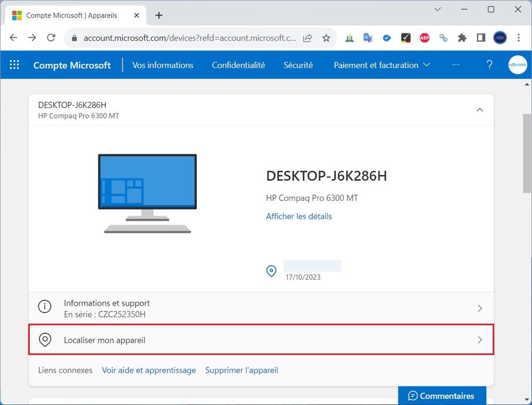Open the Extensions puzzle icon
Screen dimensions: 532x405
[462, 38]
